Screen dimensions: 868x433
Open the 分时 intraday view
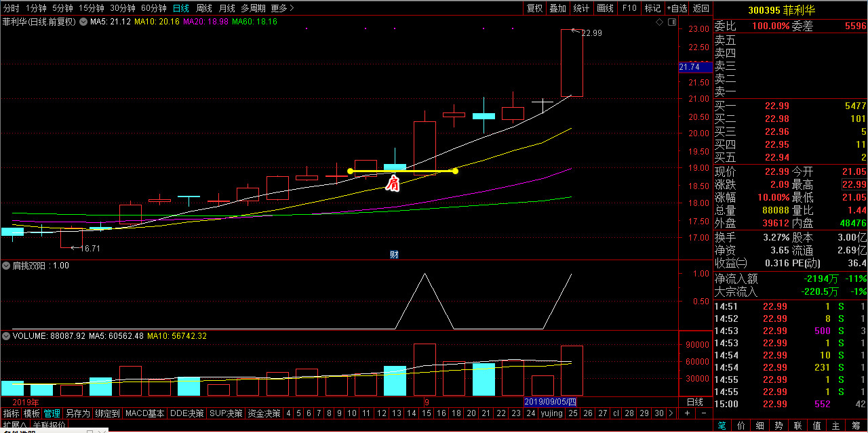(x=12, y=8)
